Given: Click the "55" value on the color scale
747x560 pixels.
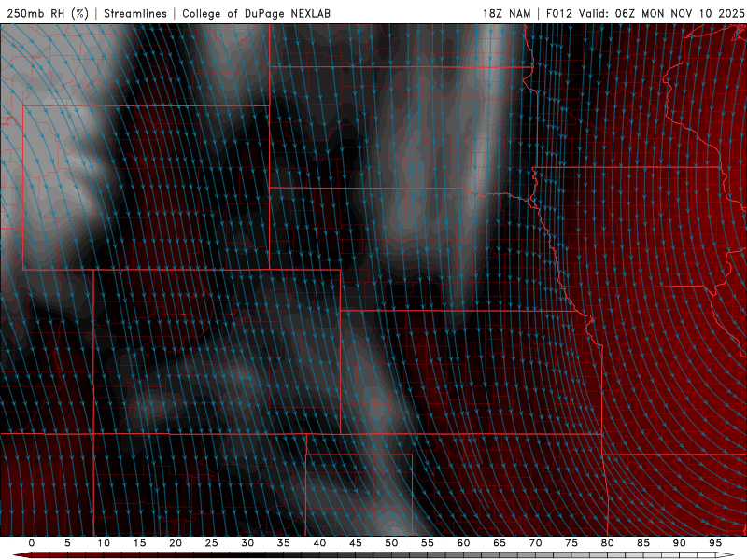Looking at the screenshot, I should click(x=428, y=543).
